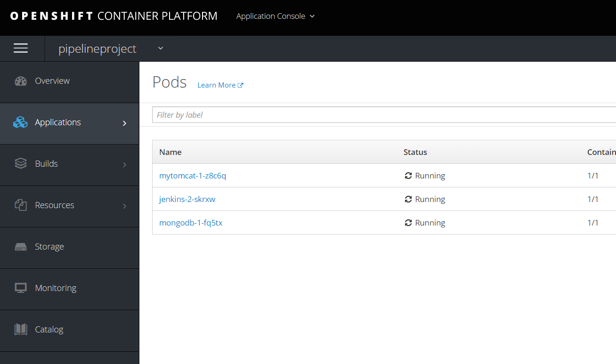616x364 pixels.
Task: Click the hamburger menu icon
Action: tap(21, 49)
